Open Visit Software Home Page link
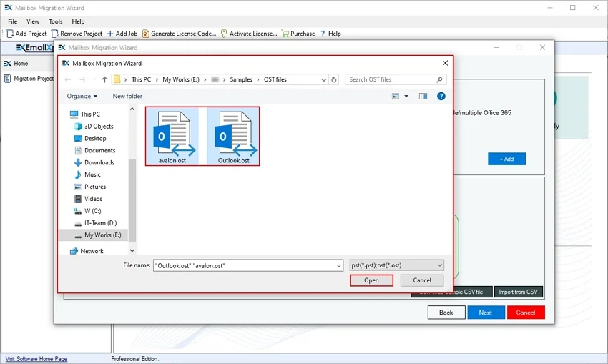This screenshot has height=364, width=608. [x=36, y=359]
